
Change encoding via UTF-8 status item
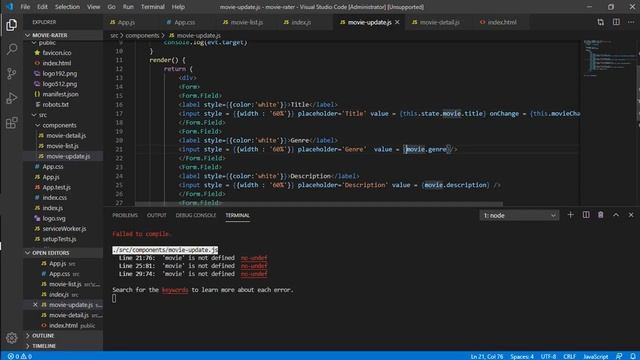point(548,356)
